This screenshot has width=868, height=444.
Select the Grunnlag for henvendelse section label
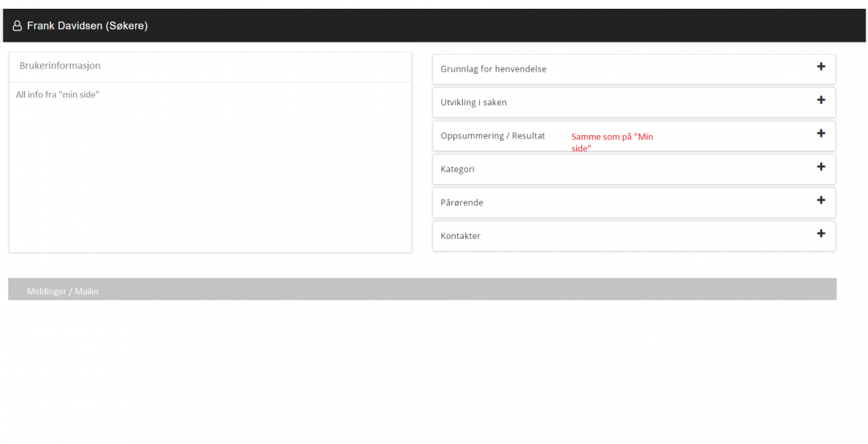[x=493, y=69]
